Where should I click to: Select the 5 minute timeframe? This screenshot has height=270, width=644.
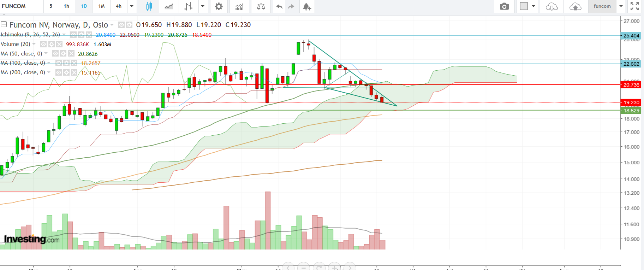pyautogui.click(x=51, y=6)
